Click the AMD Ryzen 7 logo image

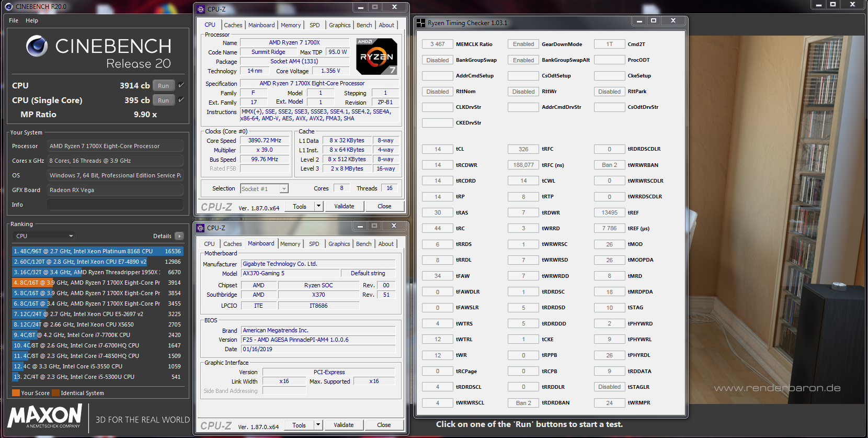tap(376, 57)
